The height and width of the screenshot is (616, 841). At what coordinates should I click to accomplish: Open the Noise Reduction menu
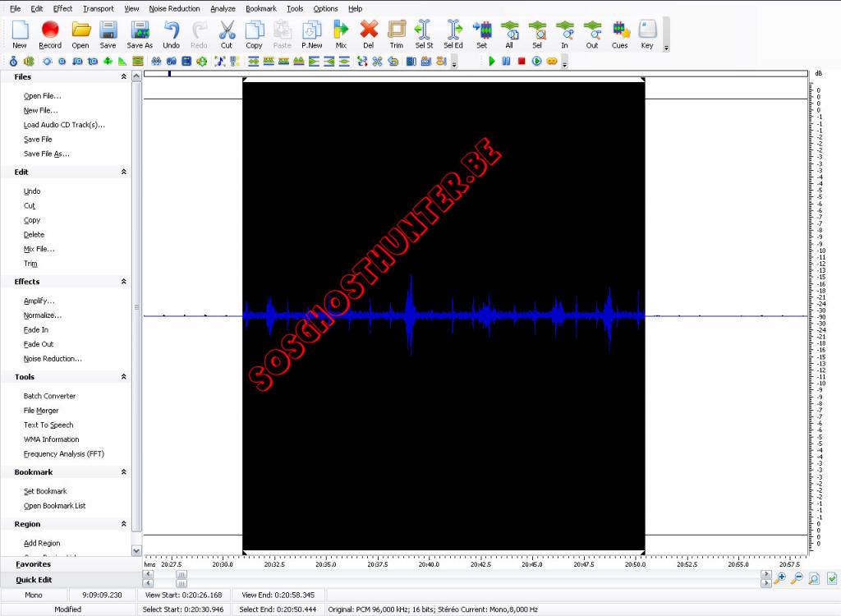pyautogui.click(x=174, y=8)
